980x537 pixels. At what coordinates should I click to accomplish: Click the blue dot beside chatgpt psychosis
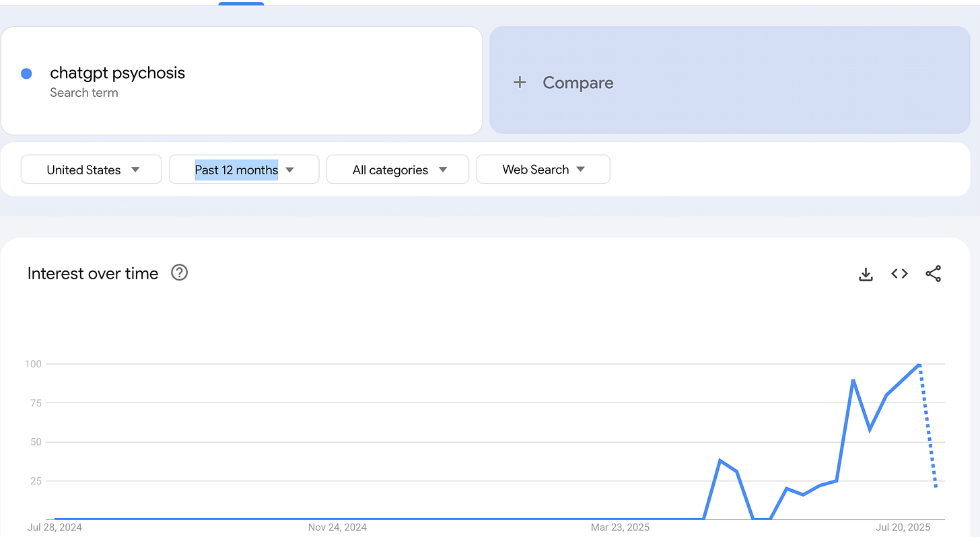pos(26,73)
